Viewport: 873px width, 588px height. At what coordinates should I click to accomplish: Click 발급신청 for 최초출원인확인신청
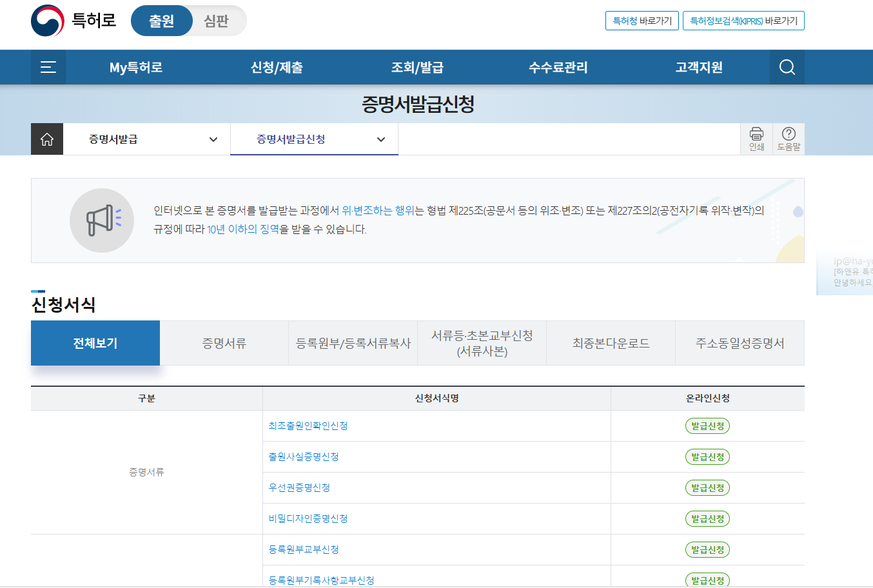coord(707,426)
